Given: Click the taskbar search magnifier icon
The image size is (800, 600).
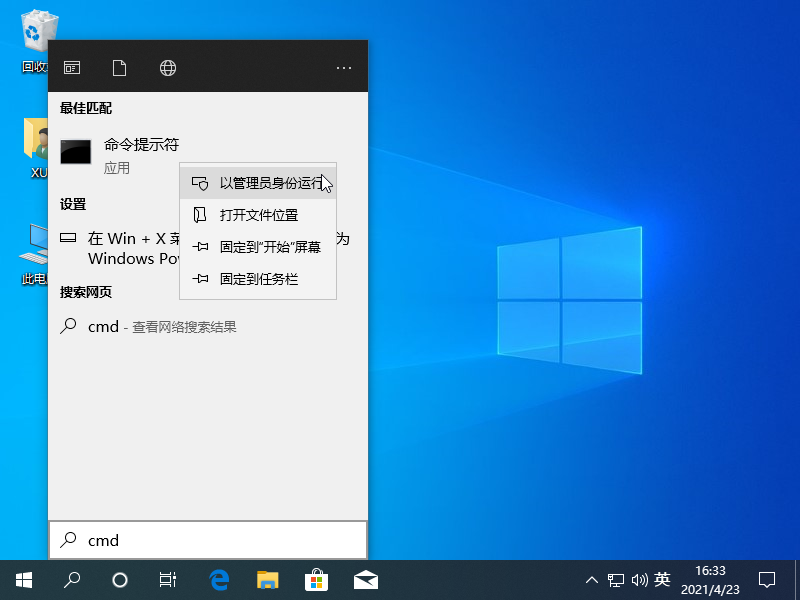Looking at the screenshot, I should tap(72, 579).
